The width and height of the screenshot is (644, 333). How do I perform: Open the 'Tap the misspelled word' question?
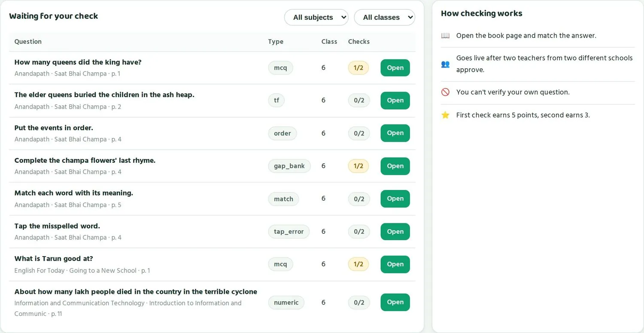[x=395, y=232]
